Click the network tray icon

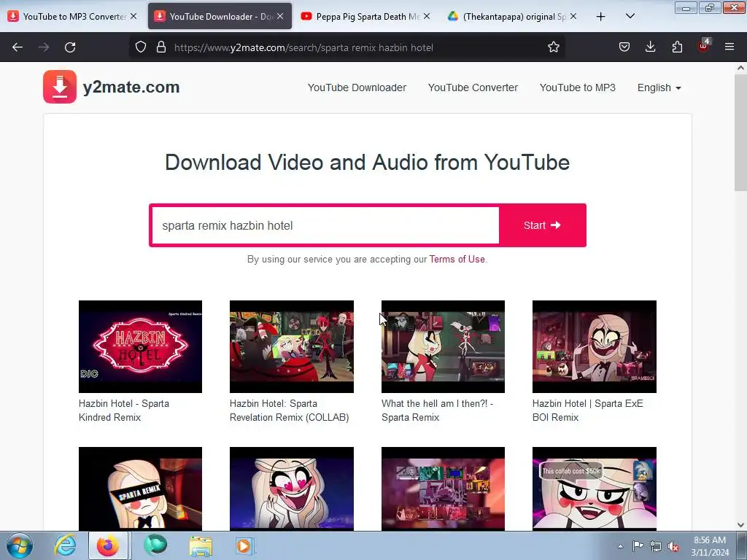tap(656, 547)
